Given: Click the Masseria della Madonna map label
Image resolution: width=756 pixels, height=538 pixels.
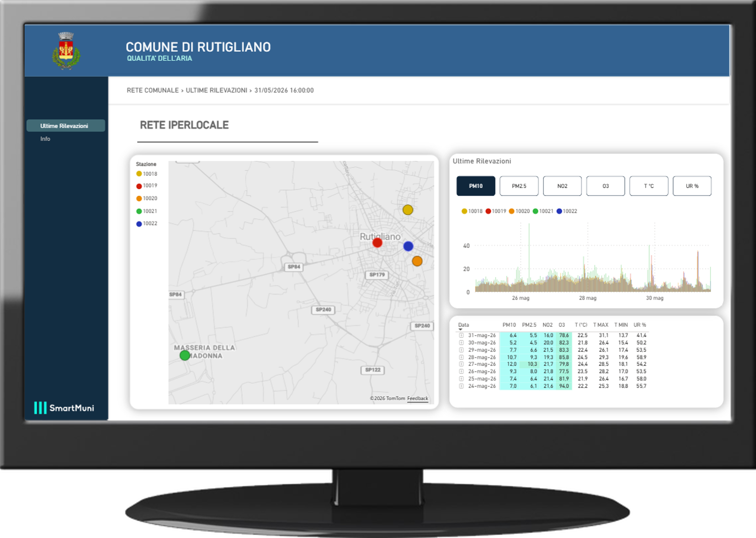Looking at the screenshot, I should 204,352.
